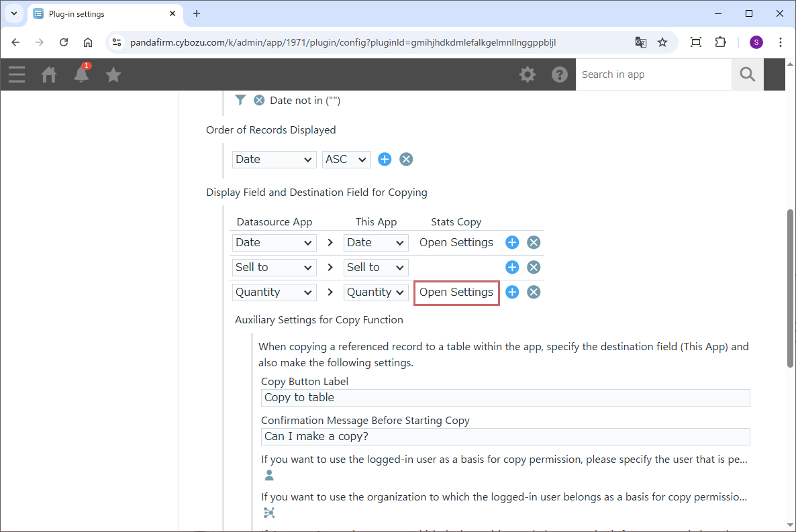Image resolution: width=796 pixels, height=532 pixels.
Task: Remove the 'Date not in' filter condition
Action: [259, 101]
